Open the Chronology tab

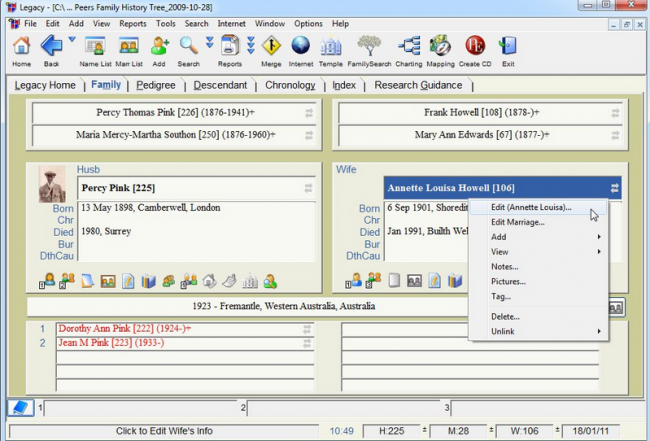point(290,85)
